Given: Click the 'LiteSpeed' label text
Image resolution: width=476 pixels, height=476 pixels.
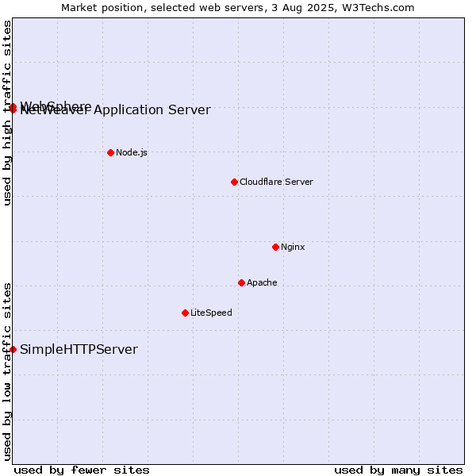Looking at the screenshot, I should [x=211, y=313].
